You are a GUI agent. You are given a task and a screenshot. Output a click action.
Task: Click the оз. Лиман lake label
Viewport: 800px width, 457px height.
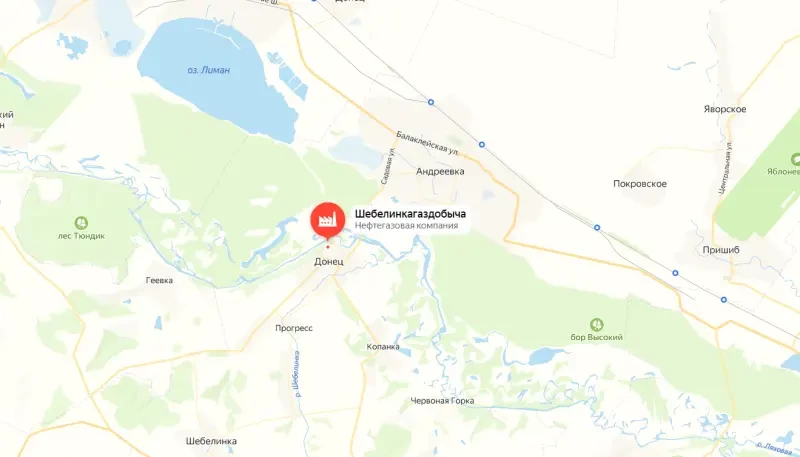point(209,70)
